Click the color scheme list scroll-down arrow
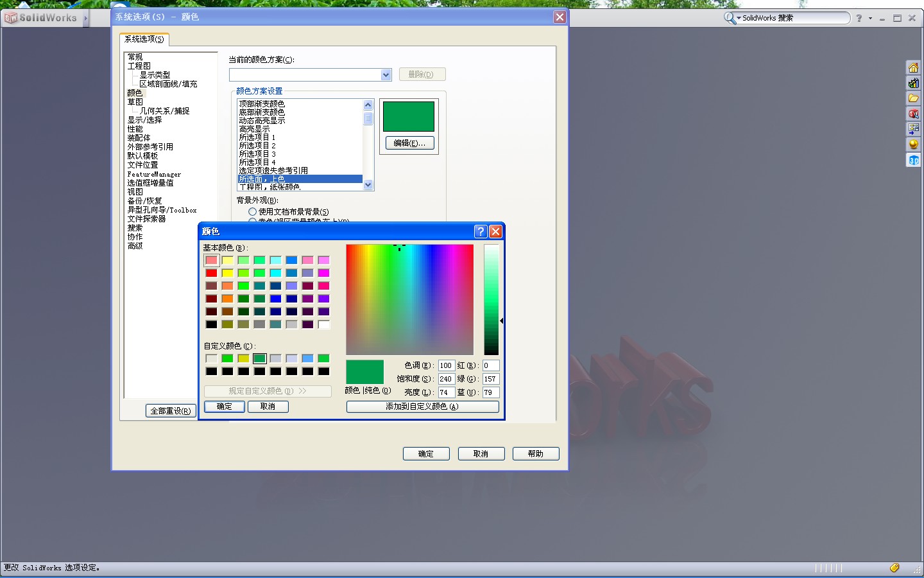924x578 pixels. (368, 185)
